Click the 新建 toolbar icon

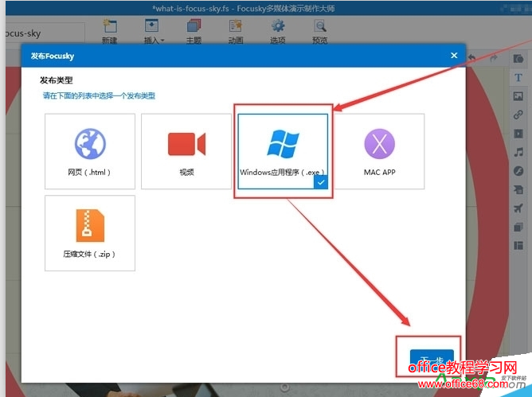coord(110,32)
